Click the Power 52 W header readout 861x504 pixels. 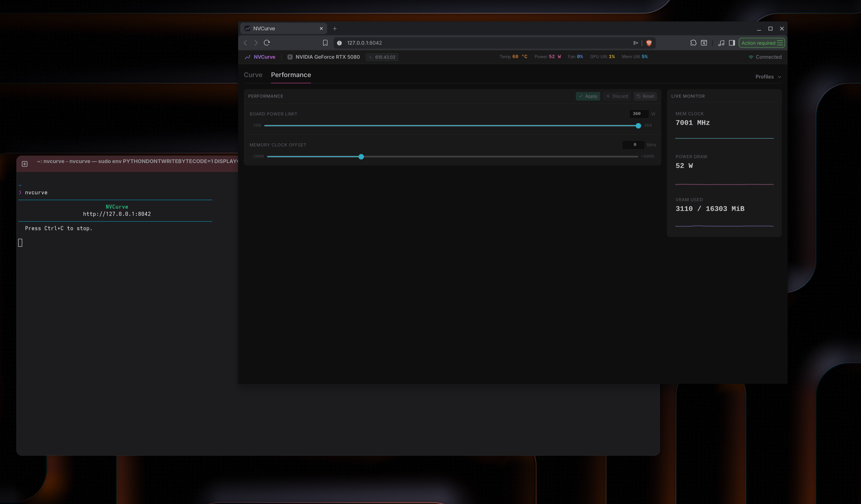tap(547, 57)
